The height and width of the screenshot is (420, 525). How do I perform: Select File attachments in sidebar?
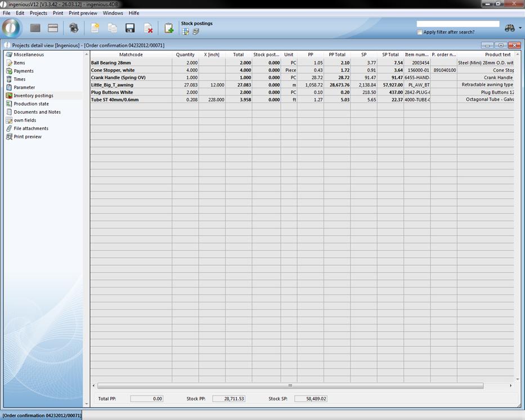pos(31,128)
